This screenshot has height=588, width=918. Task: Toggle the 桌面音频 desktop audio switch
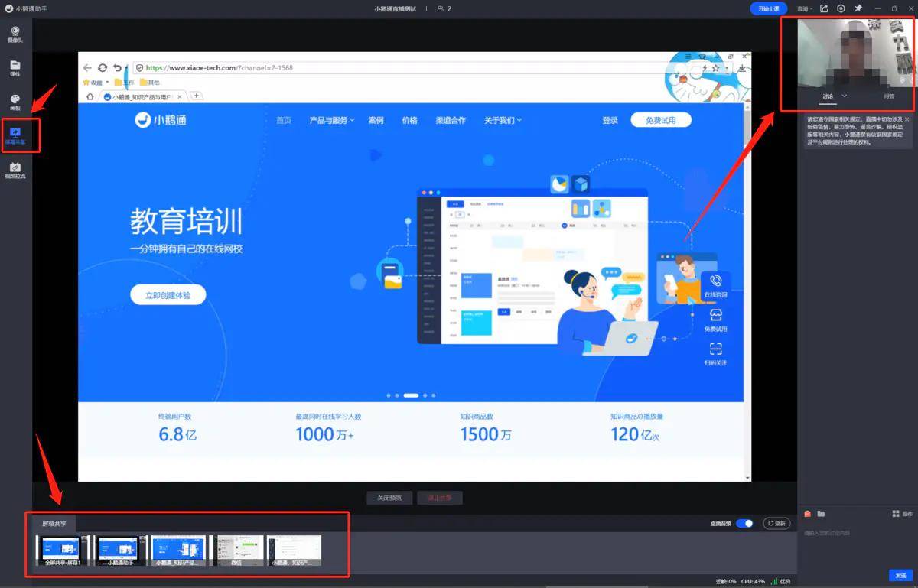(744, 524)
